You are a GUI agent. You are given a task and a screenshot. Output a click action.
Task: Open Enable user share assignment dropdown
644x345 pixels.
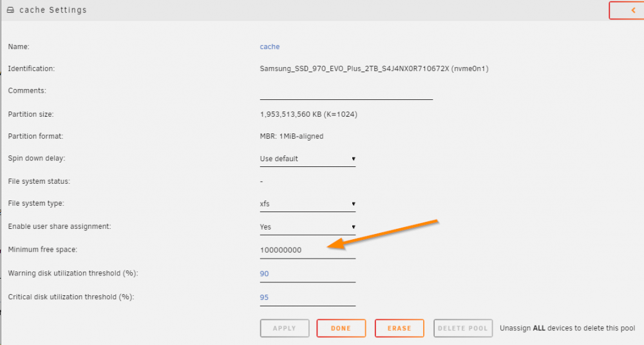[x=308, y=227]
